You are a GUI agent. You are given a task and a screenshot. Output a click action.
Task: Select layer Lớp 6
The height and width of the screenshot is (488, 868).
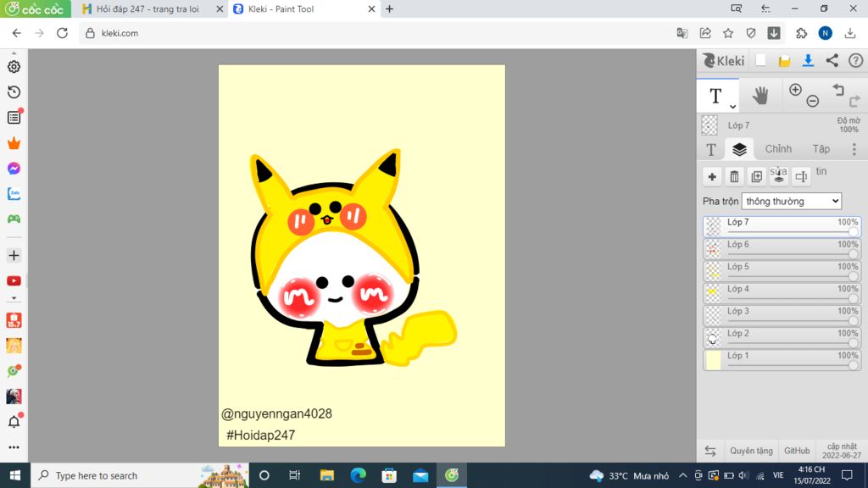click(782, 249)
